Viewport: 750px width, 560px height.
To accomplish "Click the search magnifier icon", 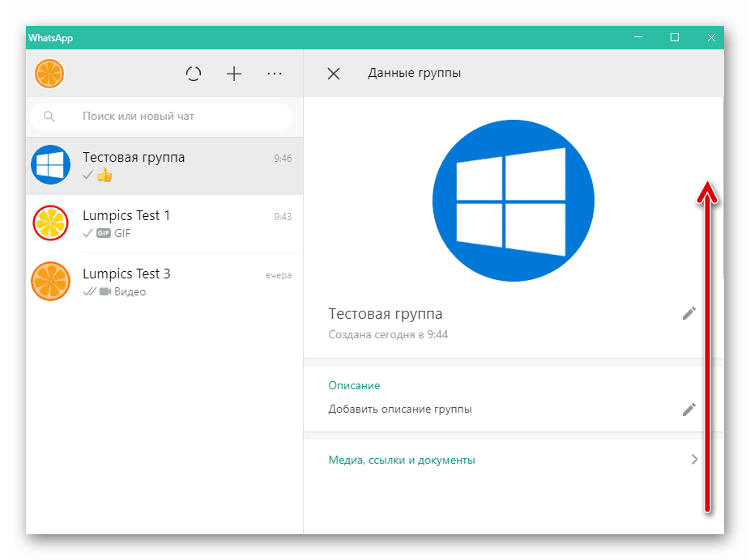I will click(x=49, y=116).
